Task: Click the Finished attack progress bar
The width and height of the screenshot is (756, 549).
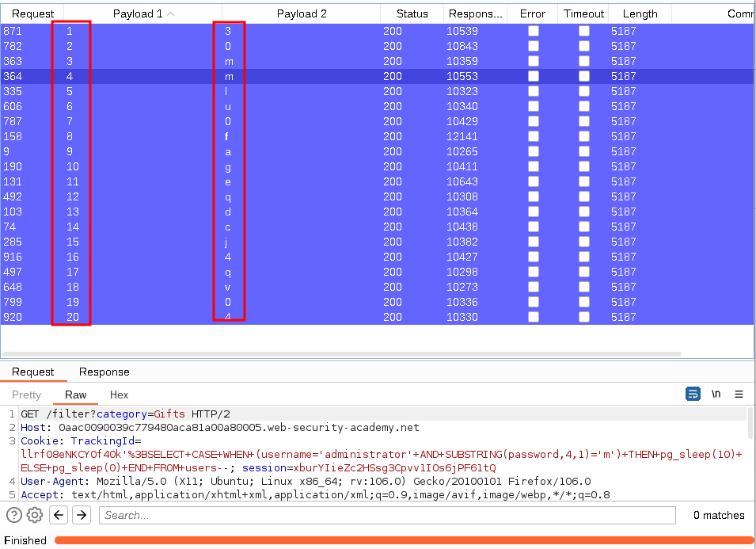Action: tap(404, 540)
